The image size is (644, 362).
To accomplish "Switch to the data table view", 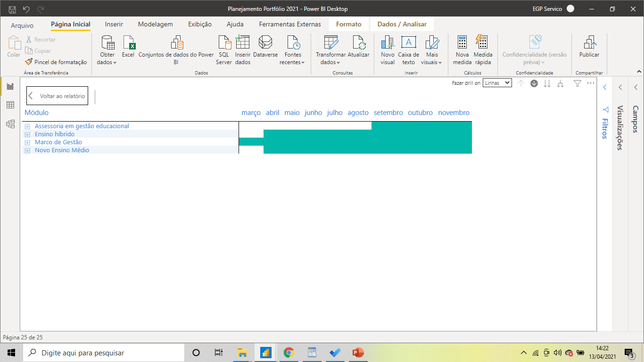I will 10,105.
